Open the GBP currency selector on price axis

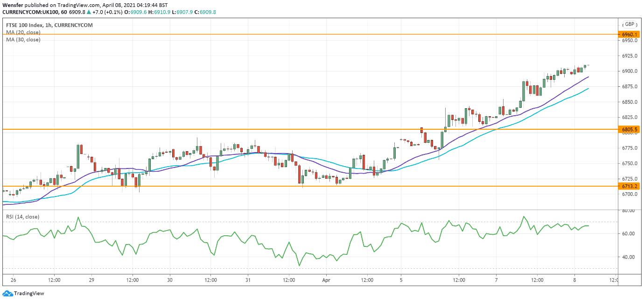(630, 24)
